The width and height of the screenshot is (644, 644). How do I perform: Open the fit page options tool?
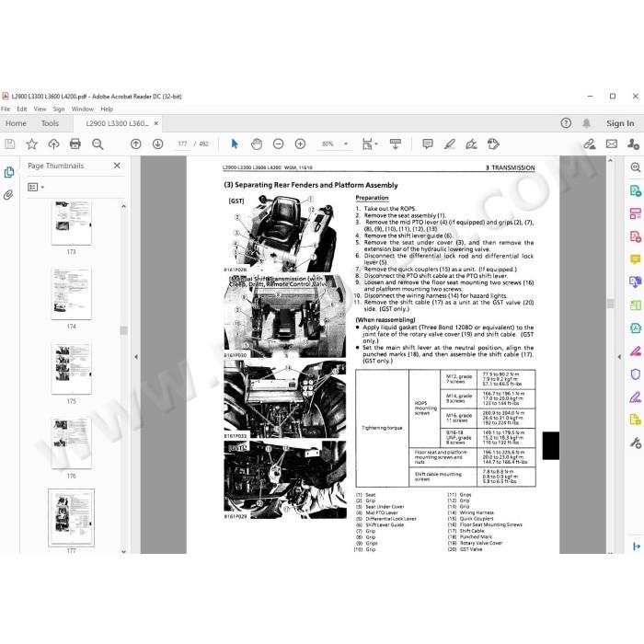click(369, 144)
